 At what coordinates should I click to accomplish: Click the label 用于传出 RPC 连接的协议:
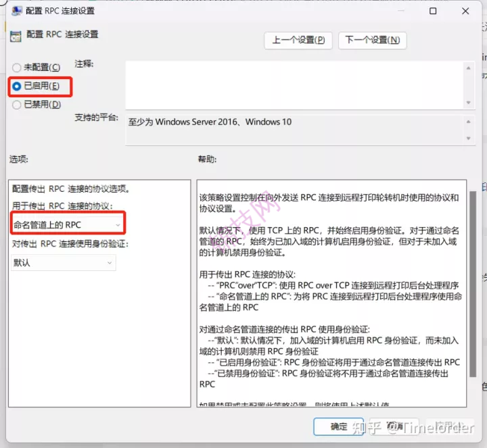(x=62, y=206)
